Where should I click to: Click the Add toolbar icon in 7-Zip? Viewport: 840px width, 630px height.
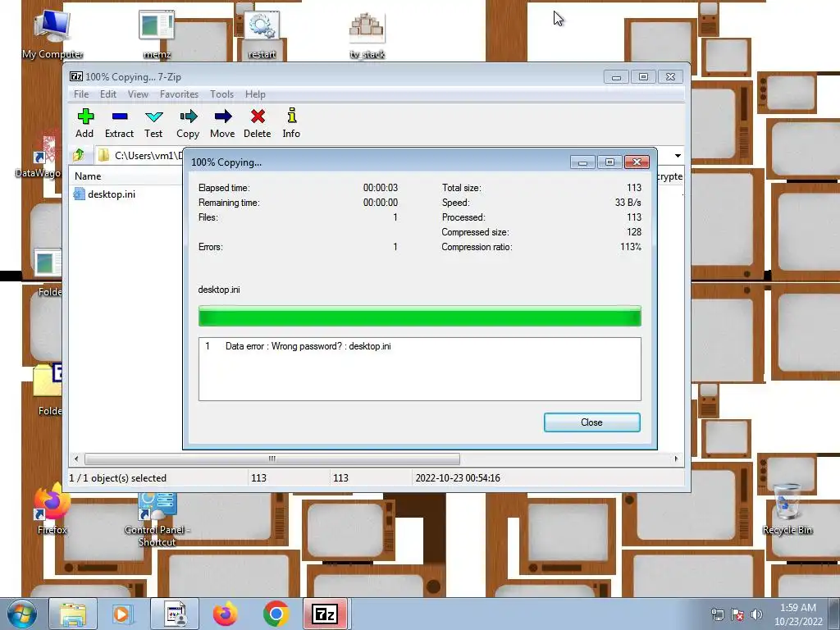point(84,123)
